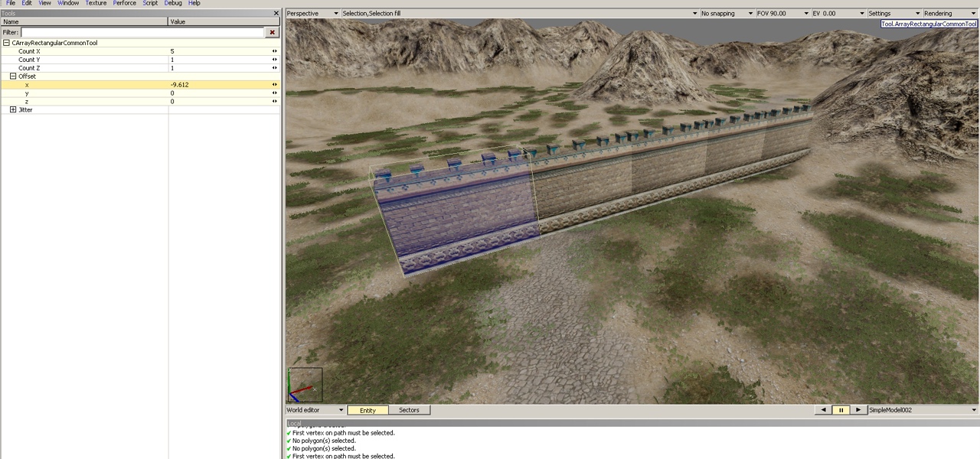Click the Filter text field
This screenshot has width=980, height=459.
coord(142,32)
